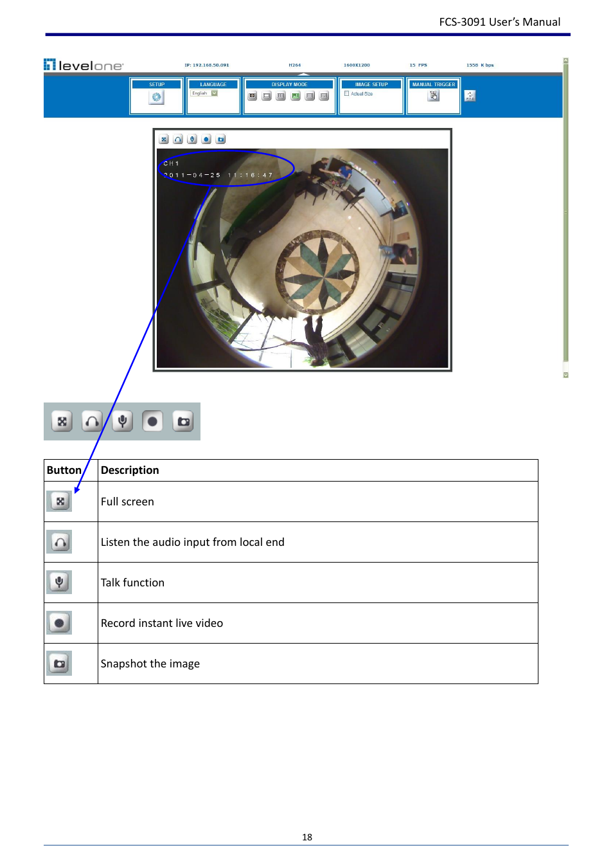Click the Listen audio row headphone icon
Screen dimensions: 613x868
tap(59, 542)
